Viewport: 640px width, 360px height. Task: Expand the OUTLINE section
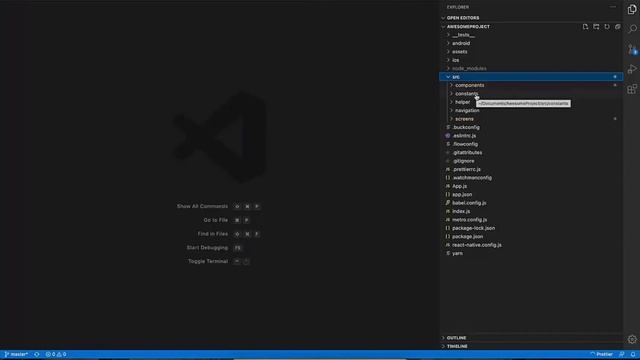[531, 338]
